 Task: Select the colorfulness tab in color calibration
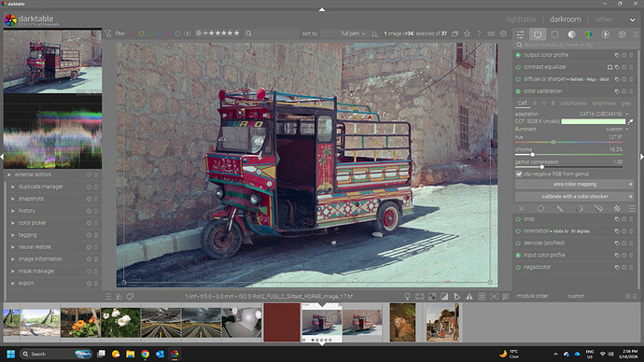pos(574,104)
